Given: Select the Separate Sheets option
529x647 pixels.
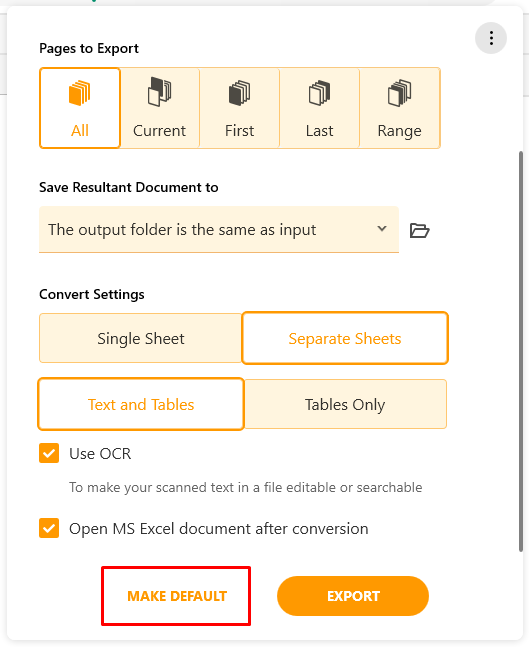Looking at the screenshot, I should point(345,338).
